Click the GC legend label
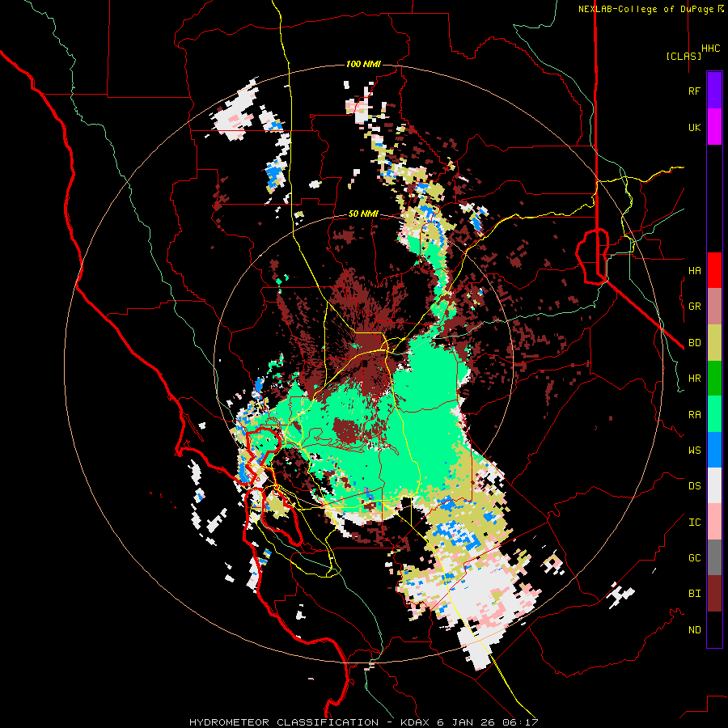Viewport: 728px width, 728px height. [694, 558]
